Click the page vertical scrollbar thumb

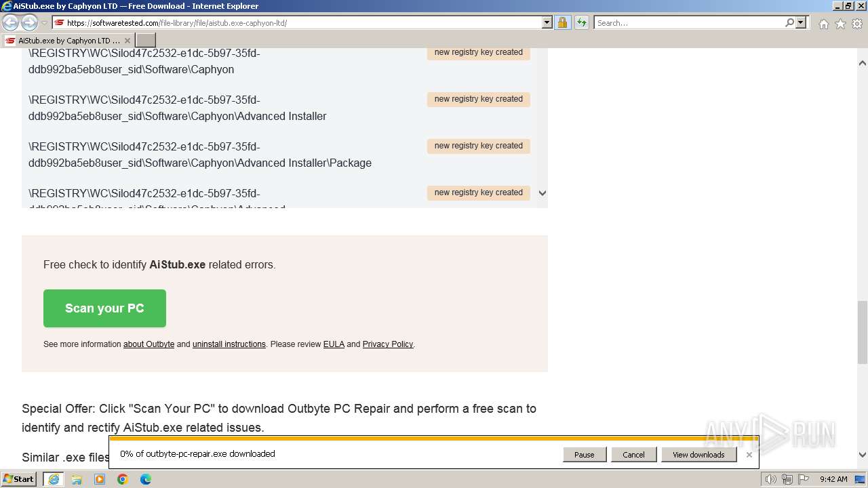(863, 332)
